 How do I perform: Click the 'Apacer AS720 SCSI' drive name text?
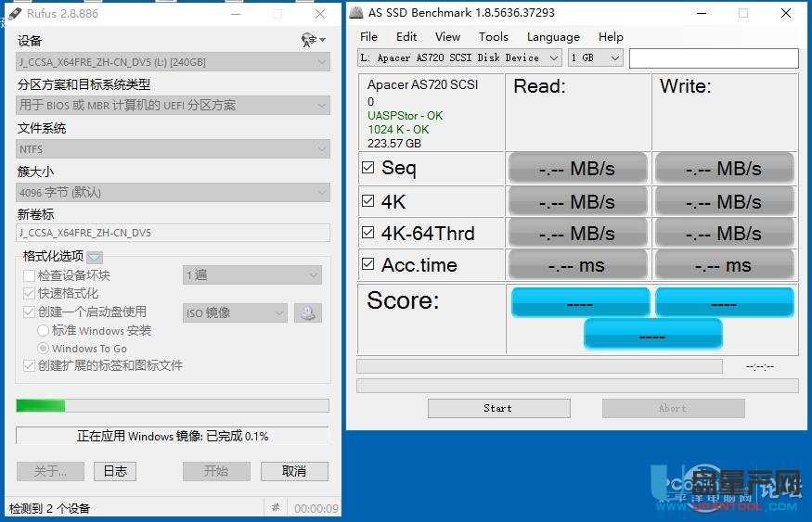(422, 84)
